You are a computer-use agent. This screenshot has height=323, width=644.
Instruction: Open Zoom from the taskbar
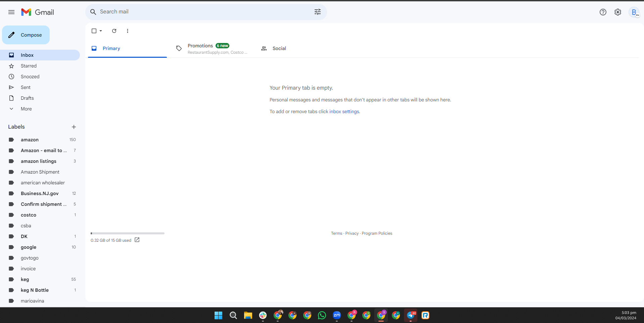pos(337,315)
